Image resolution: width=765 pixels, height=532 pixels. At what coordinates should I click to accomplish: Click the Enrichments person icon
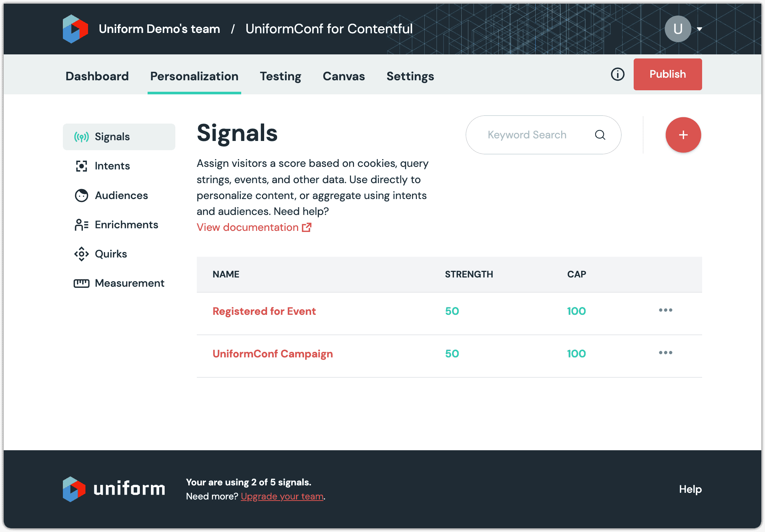81,225
